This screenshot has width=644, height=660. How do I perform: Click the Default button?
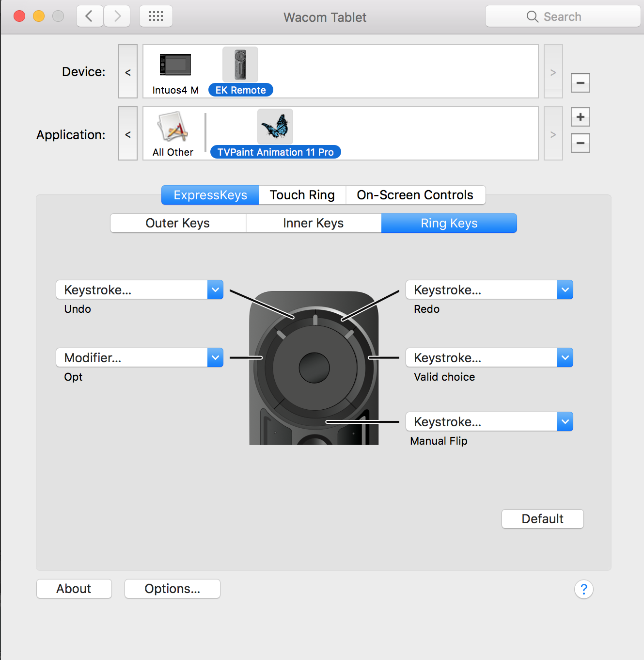[543, 519]
